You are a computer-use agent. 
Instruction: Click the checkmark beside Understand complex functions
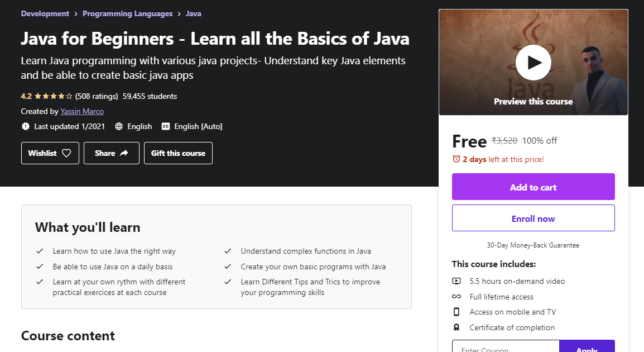pos(228,251)
